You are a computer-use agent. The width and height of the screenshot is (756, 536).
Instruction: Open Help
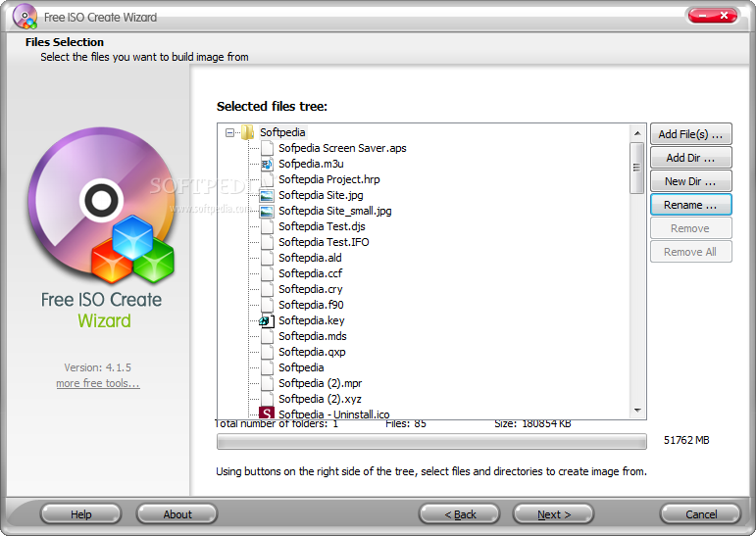pyautogui.click(x=81, y=514)
